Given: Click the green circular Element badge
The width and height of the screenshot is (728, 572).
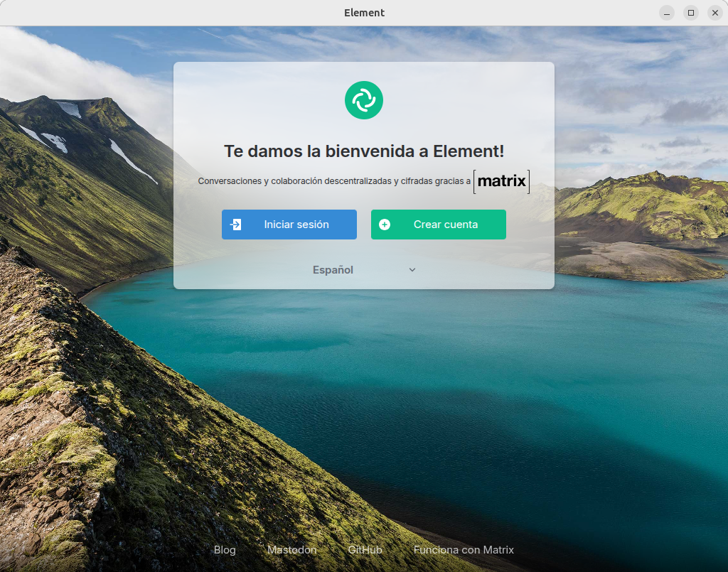Looking at the screenshot, I should click(x=364, y=100).
